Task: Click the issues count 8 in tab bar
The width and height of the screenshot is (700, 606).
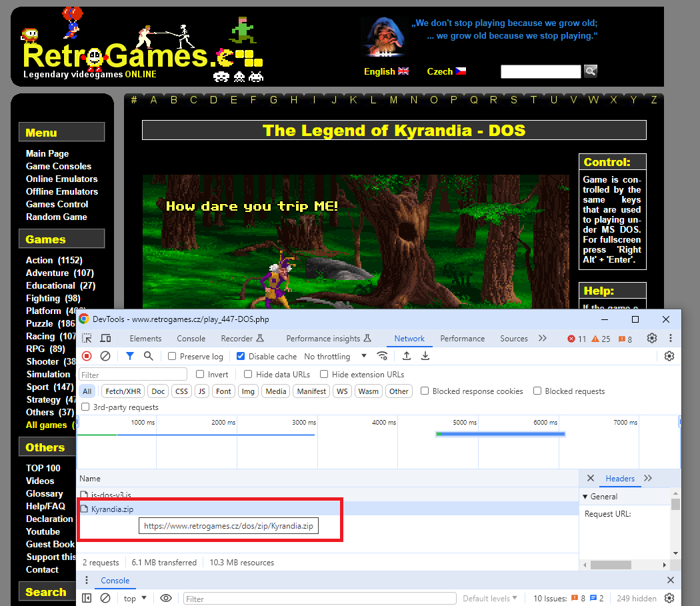Action: point(625,339)
